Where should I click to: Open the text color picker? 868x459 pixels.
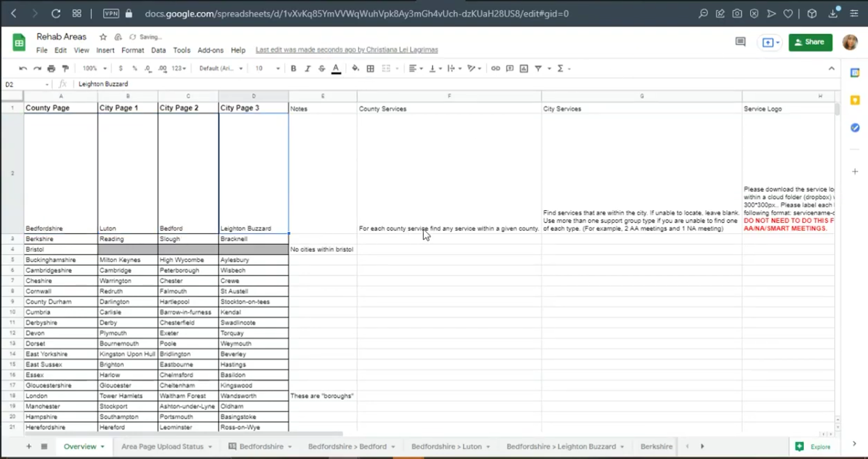[x=336, y=68]
